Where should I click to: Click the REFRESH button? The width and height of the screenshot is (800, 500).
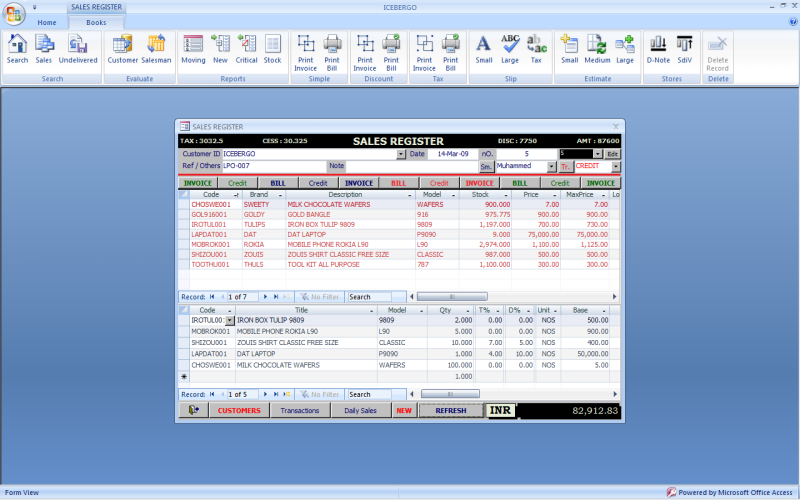[x=451, y=410]
